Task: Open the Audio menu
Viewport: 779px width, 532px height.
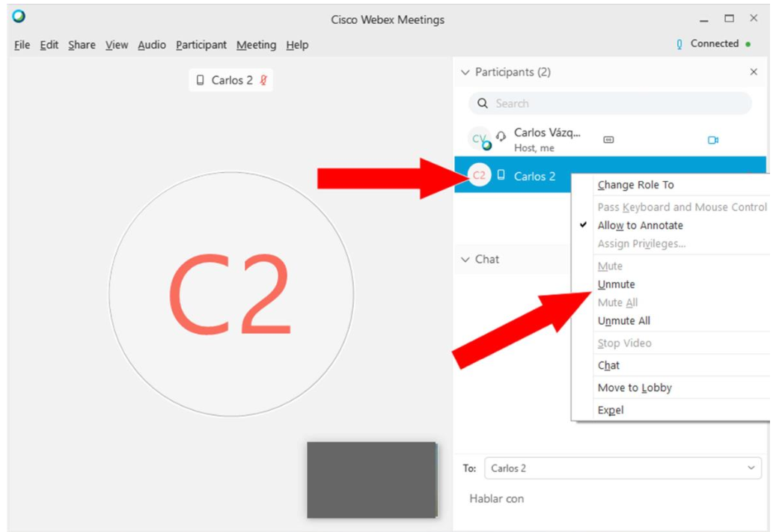Action: [x=152, y=45]
